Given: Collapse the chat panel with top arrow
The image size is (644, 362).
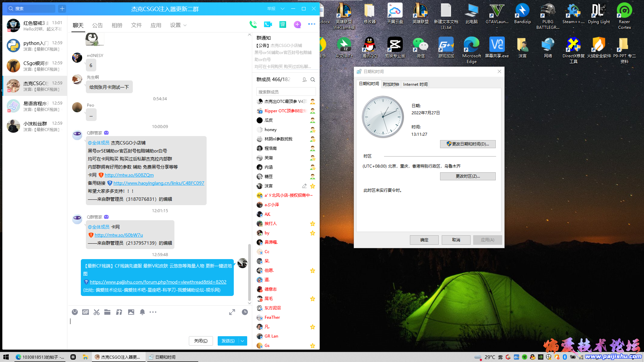Looking at the screenshot, I should pos(249,35).
